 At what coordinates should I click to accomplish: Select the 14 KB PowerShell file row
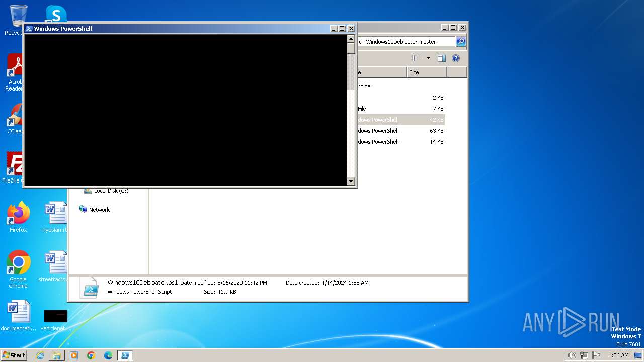[x=401, y=142]
